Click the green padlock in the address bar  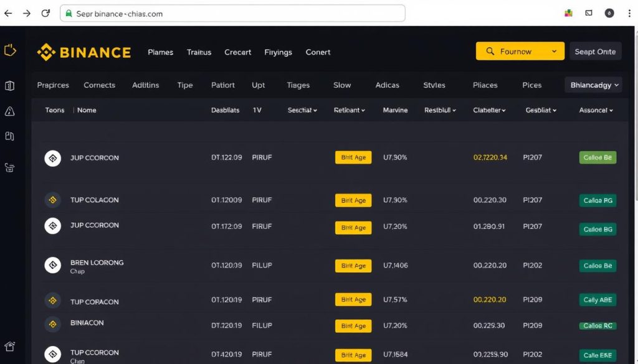[69, 14]
